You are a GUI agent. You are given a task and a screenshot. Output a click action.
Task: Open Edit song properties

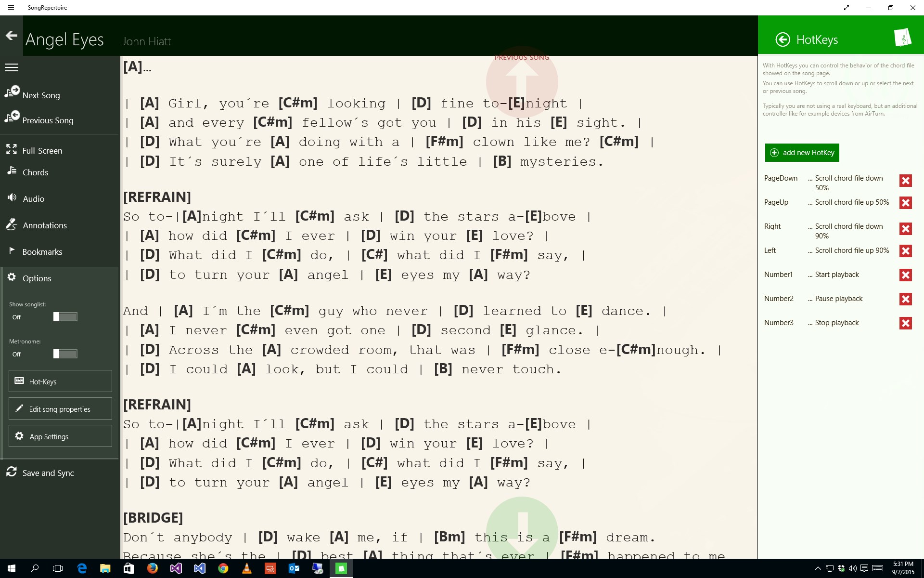click(x=60, y=409)
